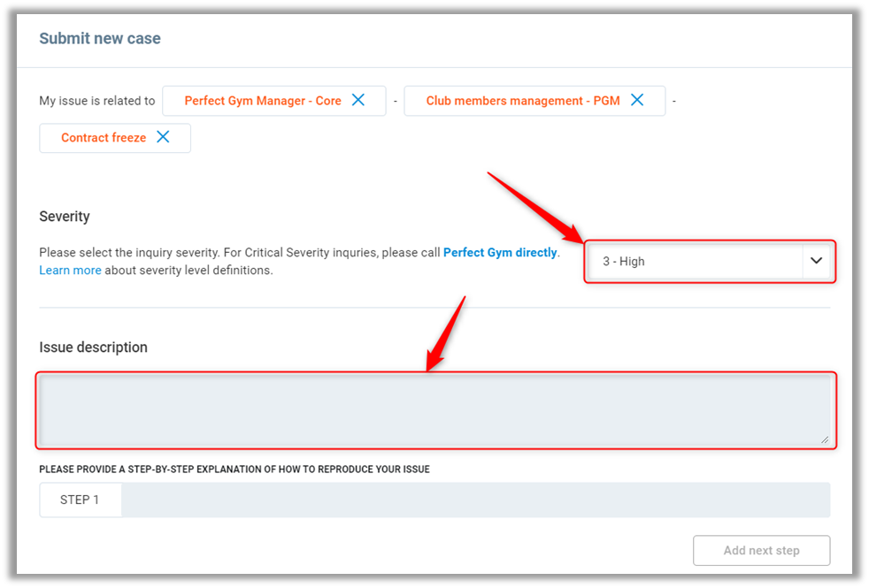Expand severity list with the chevron arrow

pyautogui.click(x=816, y=261)
